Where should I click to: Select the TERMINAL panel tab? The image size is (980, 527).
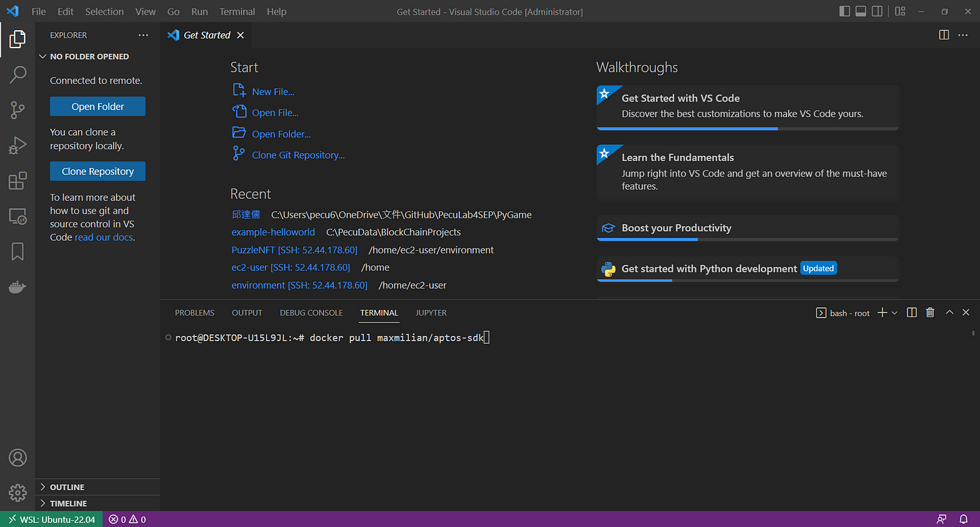click(379, 313)
